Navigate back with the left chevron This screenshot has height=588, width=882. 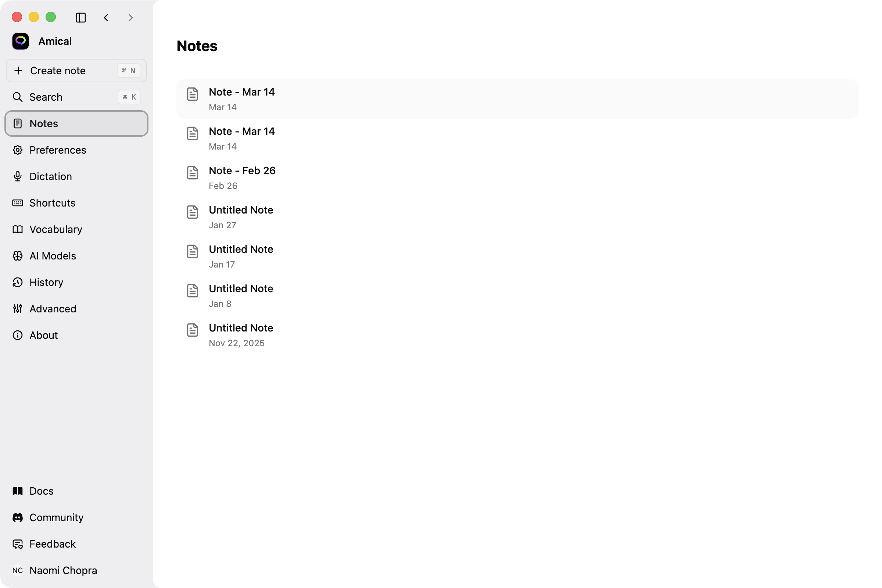[x=106, y=17]
